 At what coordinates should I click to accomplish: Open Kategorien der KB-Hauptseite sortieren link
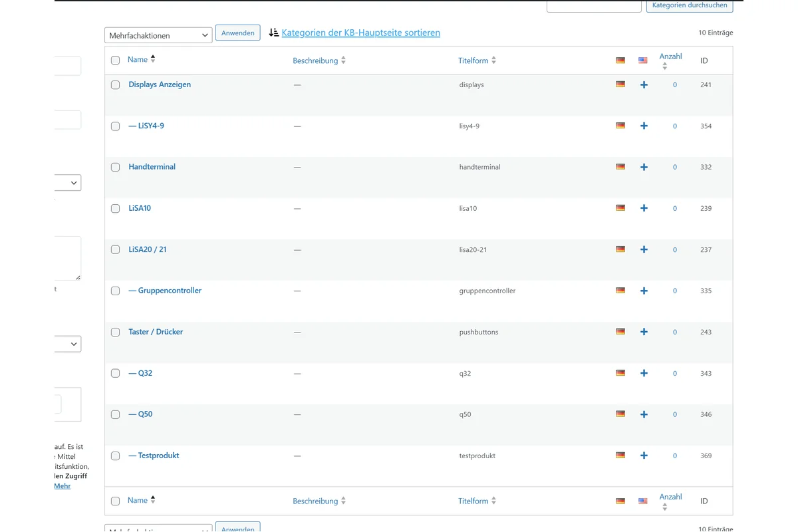point(360,33)
